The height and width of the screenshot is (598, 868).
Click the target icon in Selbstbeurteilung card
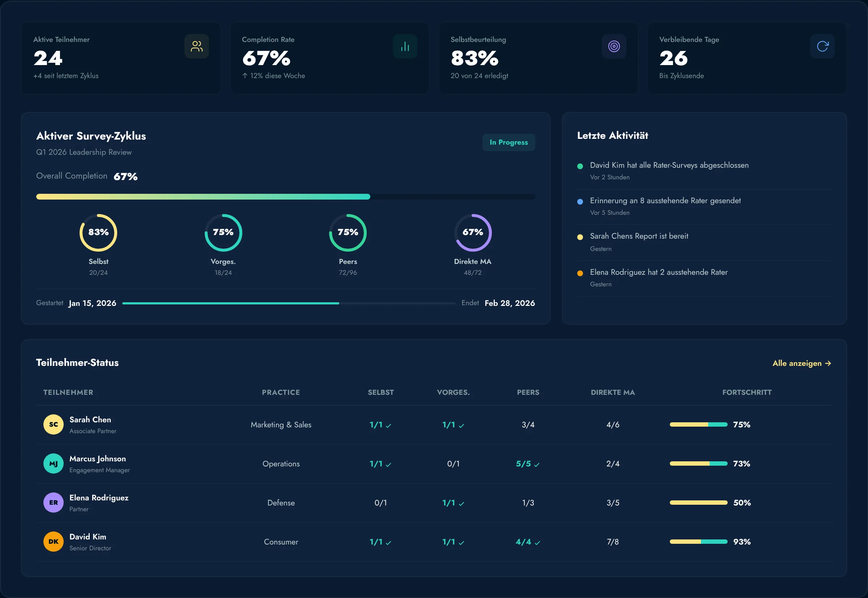coord(614,47)
